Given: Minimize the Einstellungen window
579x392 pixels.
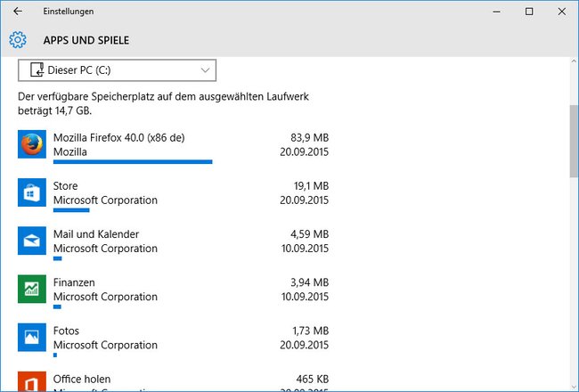Looking at the screenshot, I should pos(496,12).
